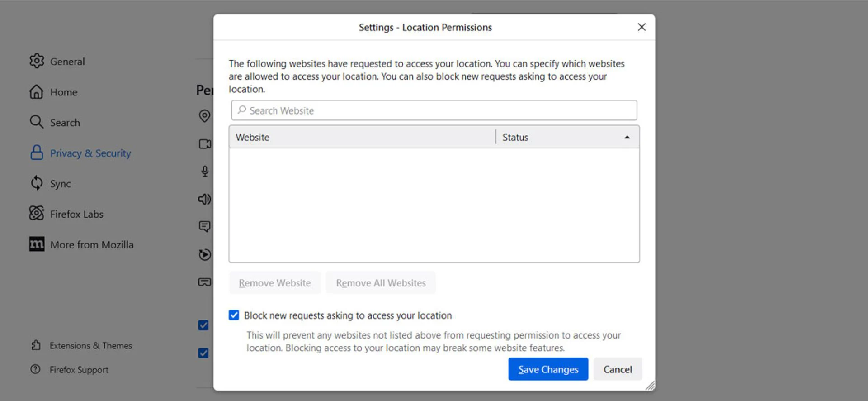Image resolution: width=868 pixels, height=401 pixels.
Task: Click the Search magnifier icon in sidebar
Action: pos(37,122)
